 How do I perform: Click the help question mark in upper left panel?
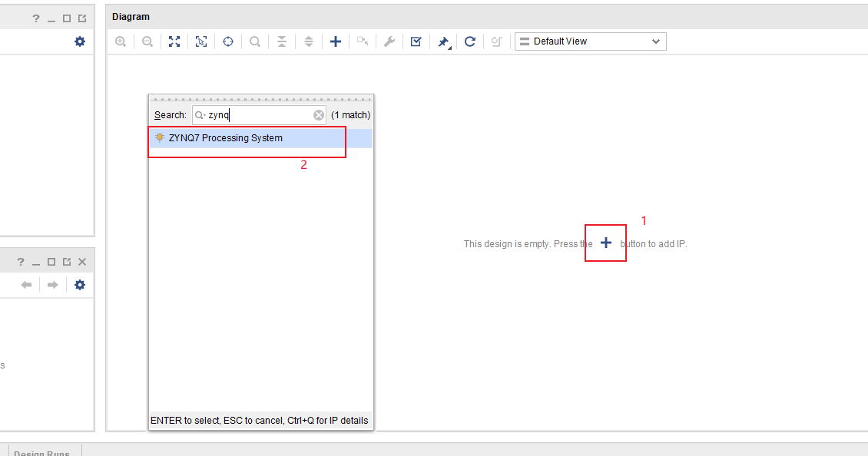pyautogui.click(x=36, y=19)
